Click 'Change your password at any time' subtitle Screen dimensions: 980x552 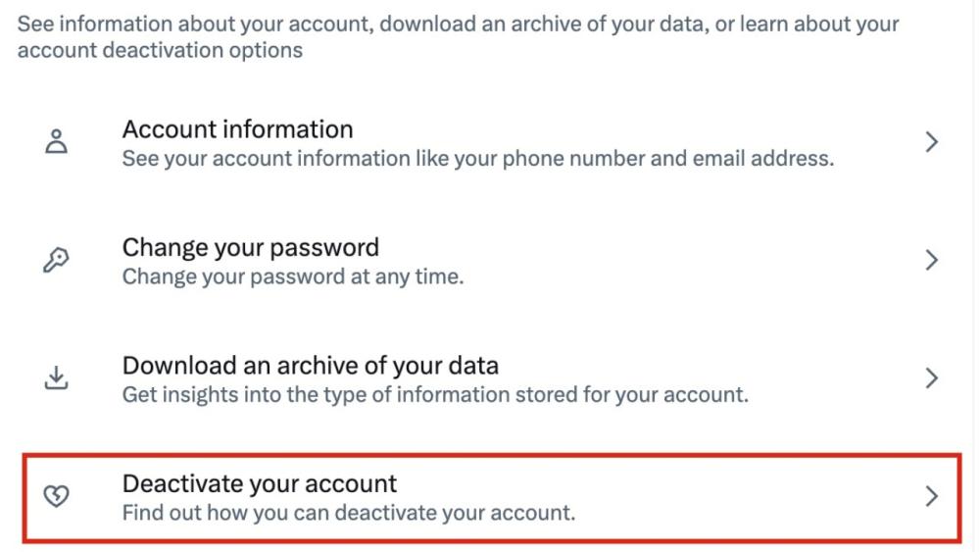(292, 276)
